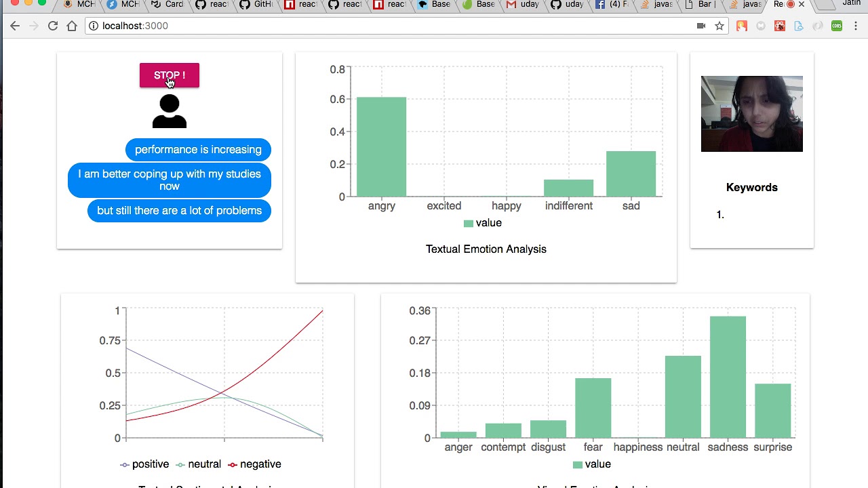Click the camera indicator in address bar

(701, 26)
